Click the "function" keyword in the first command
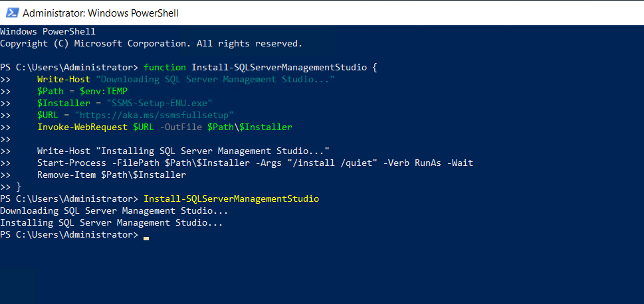The height and width of the screenshot is (304, 644). 165,67
